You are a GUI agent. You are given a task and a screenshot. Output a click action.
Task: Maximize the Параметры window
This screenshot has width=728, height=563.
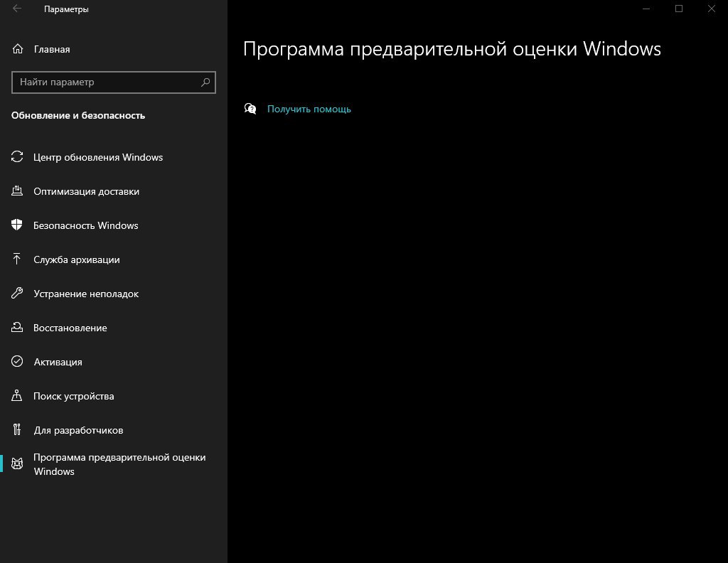tap(679, 9)
